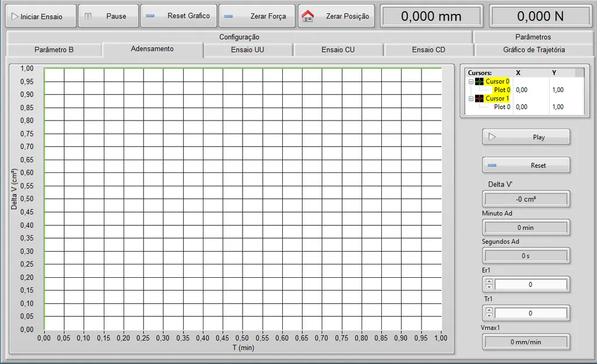The image size is (597, 364).
Task: Click the Minuto Ad indicator showing 0 min
Action: click(526, 228)
